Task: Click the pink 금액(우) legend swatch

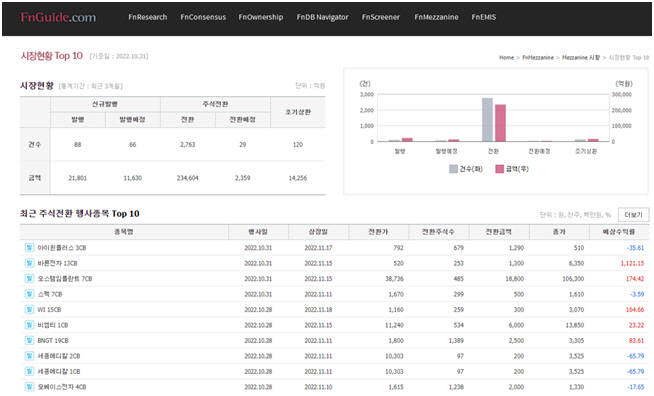Action: (499, 169)
